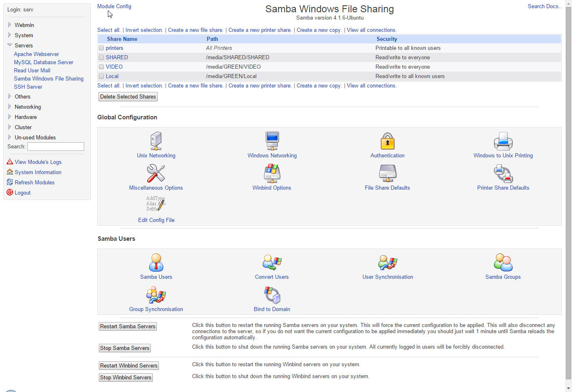The image size is (572, 392).
Task: Expand the Webmin category
Action: (x=9, y=25)
